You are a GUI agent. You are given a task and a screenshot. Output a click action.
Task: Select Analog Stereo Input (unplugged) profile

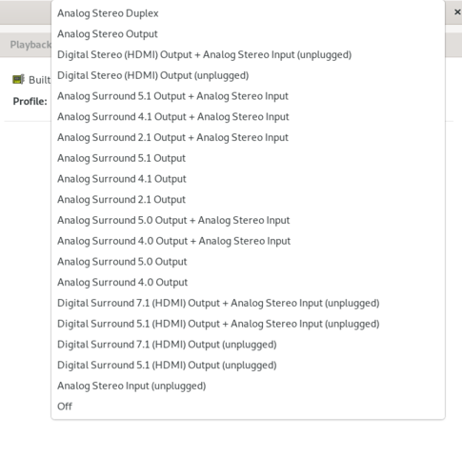(x=248, y=386)
